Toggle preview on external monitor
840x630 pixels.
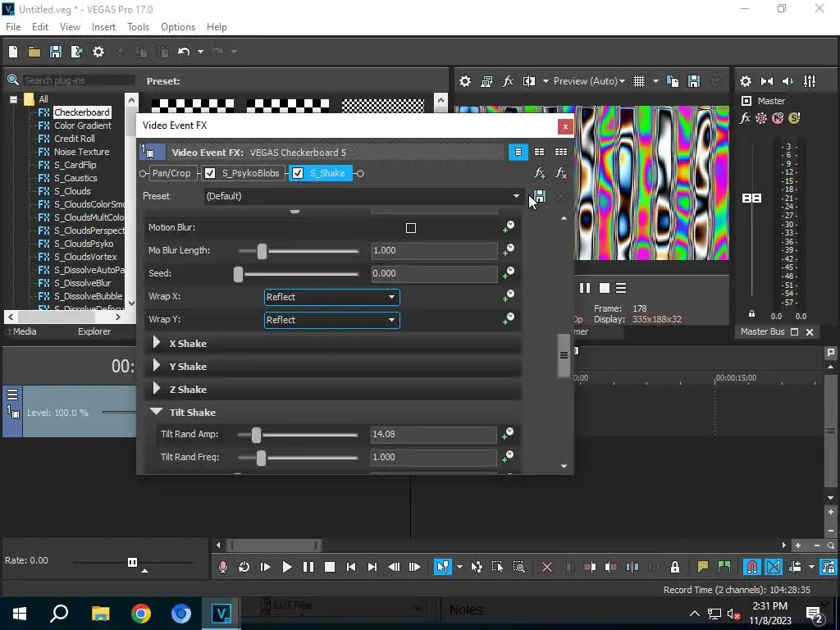coord(486,81)
